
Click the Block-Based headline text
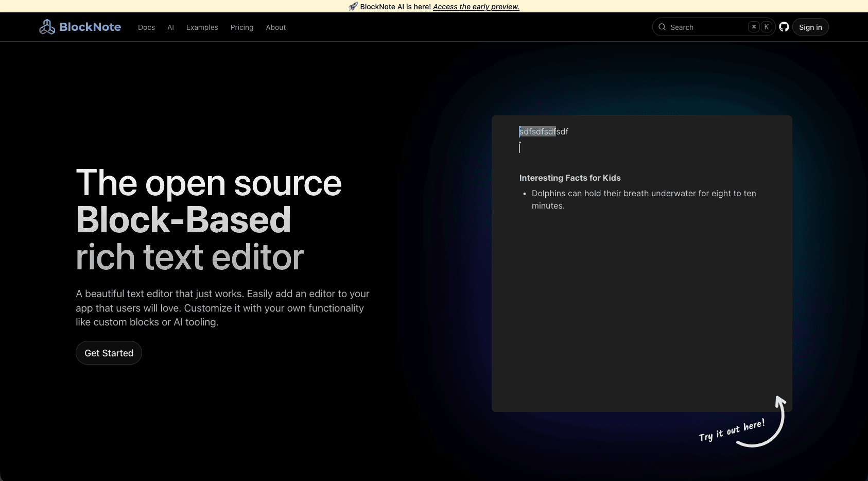tap(183, 220)
